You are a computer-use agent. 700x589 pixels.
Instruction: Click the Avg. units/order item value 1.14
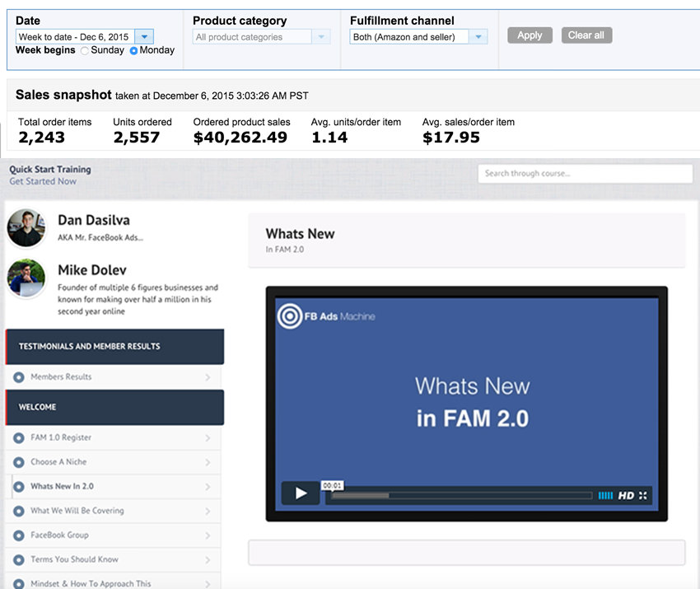(x=329, y=138)
